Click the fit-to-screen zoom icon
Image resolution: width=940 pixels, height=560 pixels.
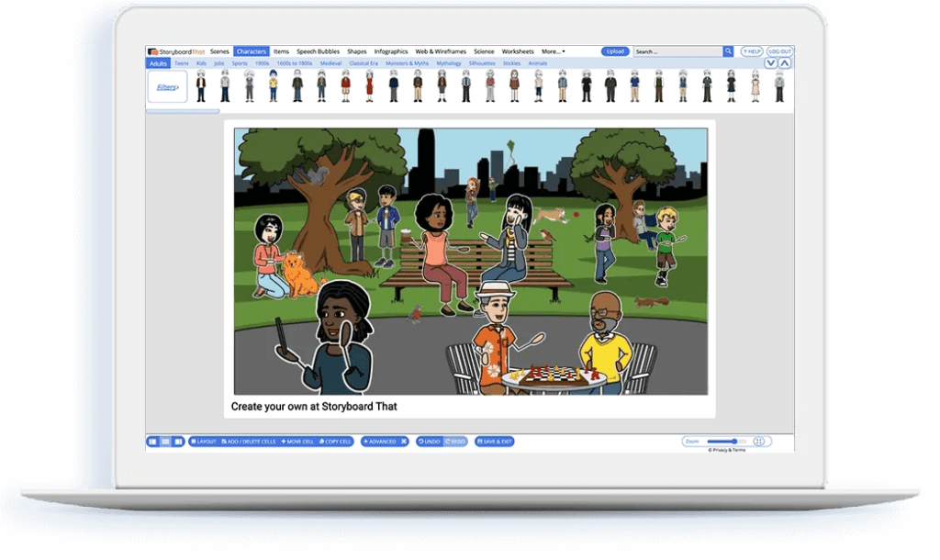click(x=759, y=442)
